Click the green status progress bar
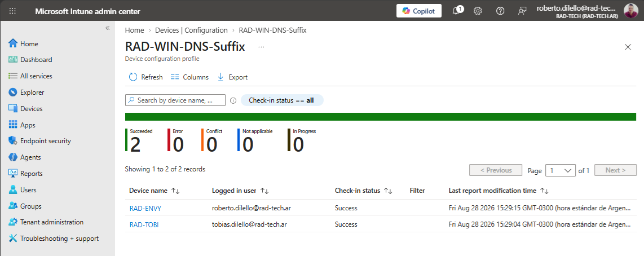The width and height of the screenshot is (644, 256). coord(381,117)
